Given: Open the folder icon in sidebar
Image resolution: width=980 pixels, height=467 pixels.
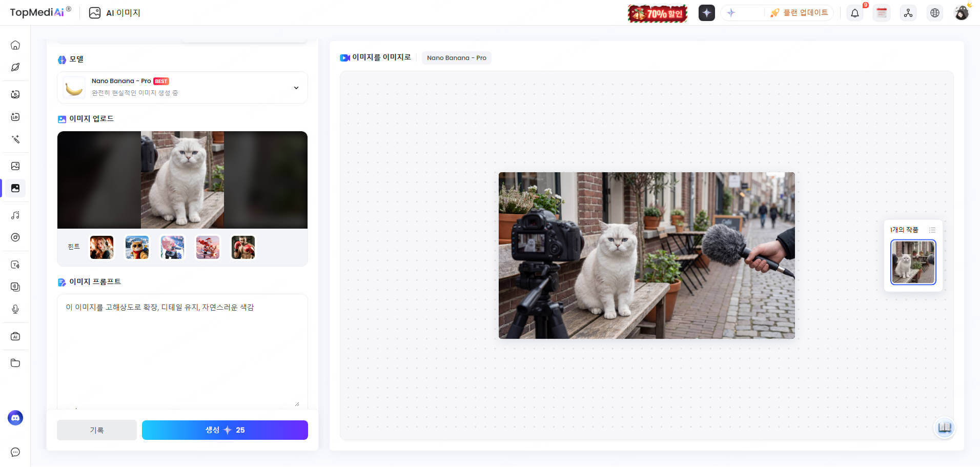Looking at the screenshot, I should [x=15, y=363].
